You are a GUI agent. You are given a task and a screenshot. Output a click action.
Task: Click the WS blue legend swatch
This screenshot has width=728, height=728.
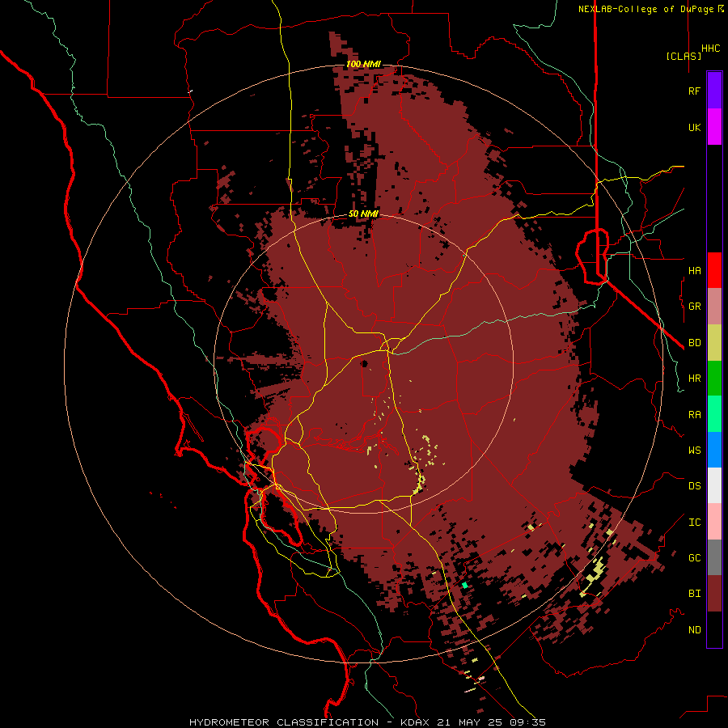[714, 450]
